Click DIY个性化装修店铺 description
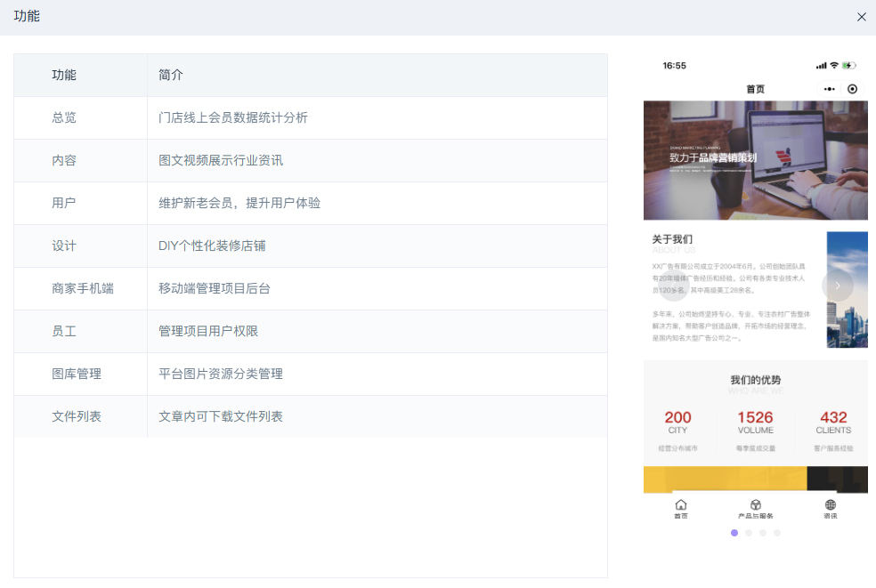This screenshot has height=588, width=876. [x=212, y=246]
